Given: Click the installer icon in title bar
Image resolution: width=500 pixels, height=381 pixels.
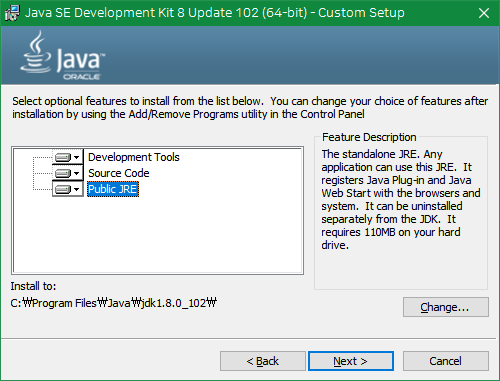Looking at the screenshot, I should pyautogui.click(x=12, y=13).
